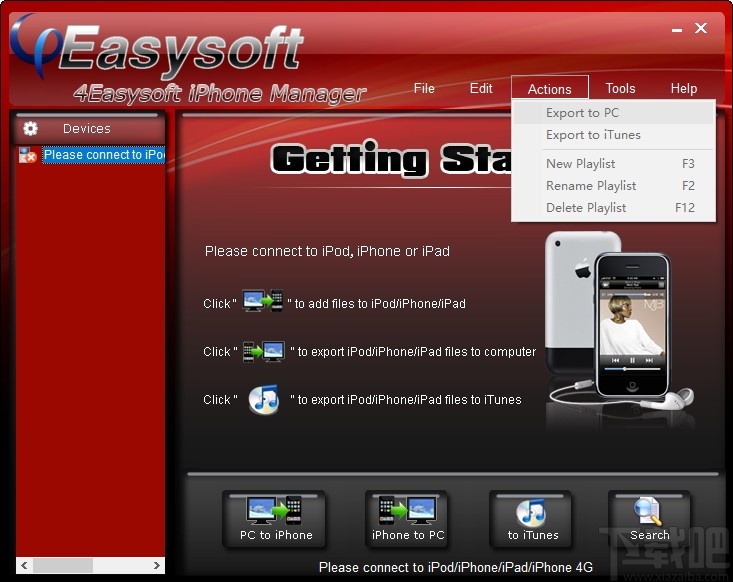Open the File menu
This screenshot has width=733, height=582.
pos(424,88)
